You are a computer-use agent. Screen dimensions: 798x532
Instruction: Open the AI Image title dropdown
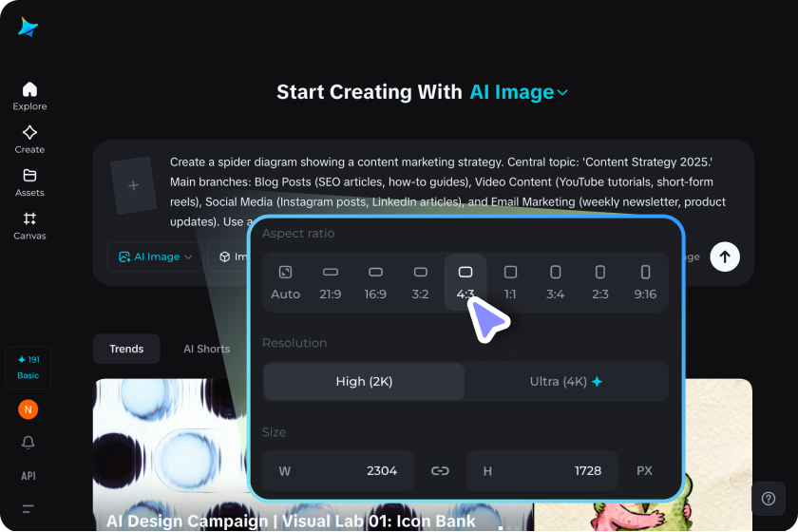519,92
